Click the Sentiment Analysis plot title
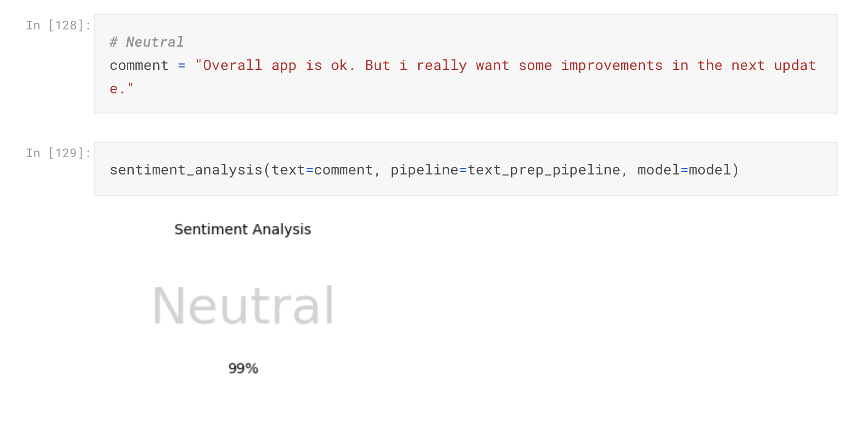This screenshot has height=423, width=868. (x=243, y=230)
